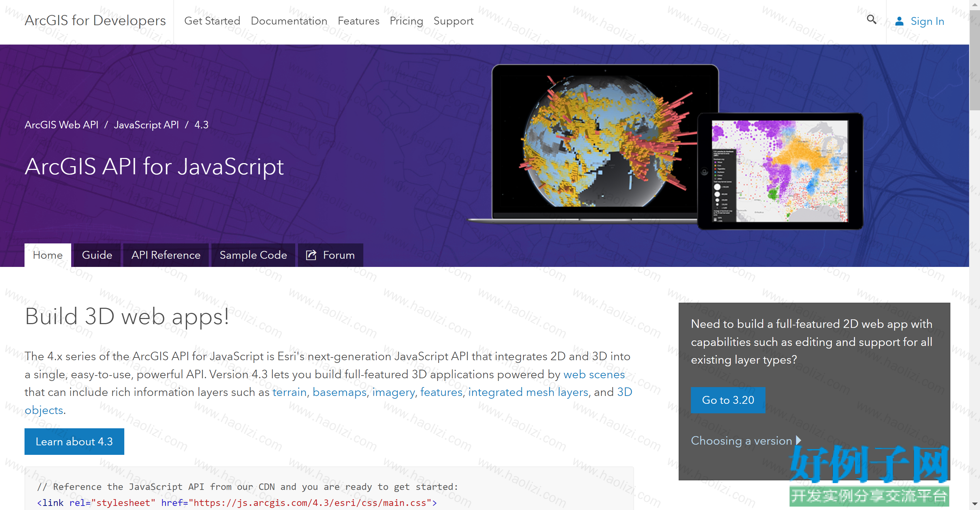
Task: Switch to the Guide tab
Action: click(97, 255)
